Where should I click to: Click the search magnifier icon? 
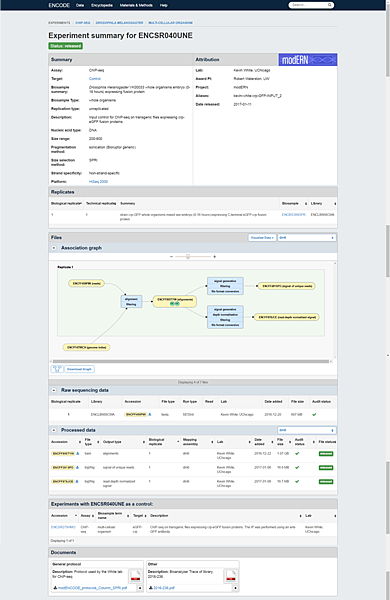tap(330, 5)
